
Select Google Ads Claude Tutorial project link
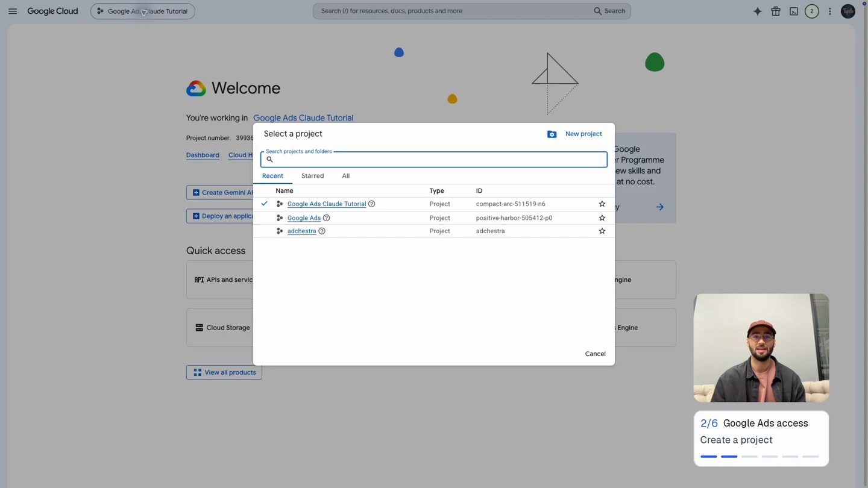pos(327,204)
